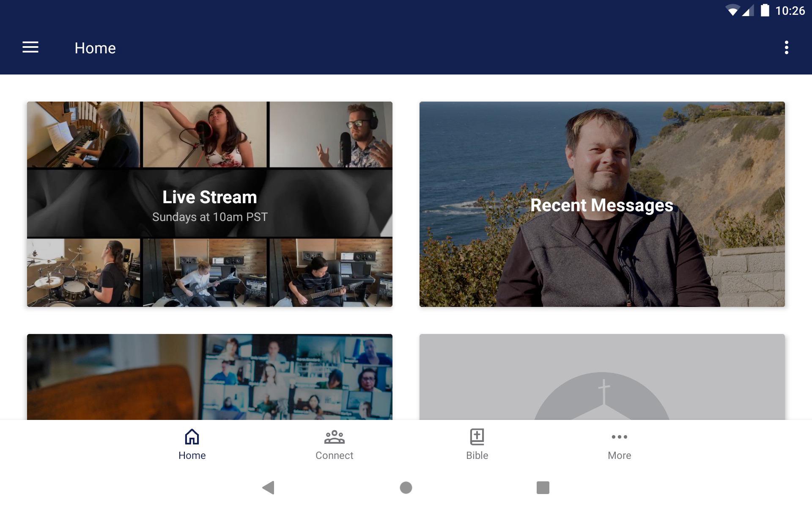Select the Home tab label

[192, 456]
